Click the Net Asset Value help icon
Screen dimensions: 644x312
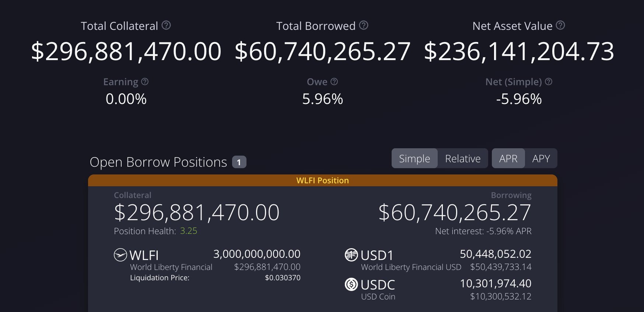tap(560, 25)
